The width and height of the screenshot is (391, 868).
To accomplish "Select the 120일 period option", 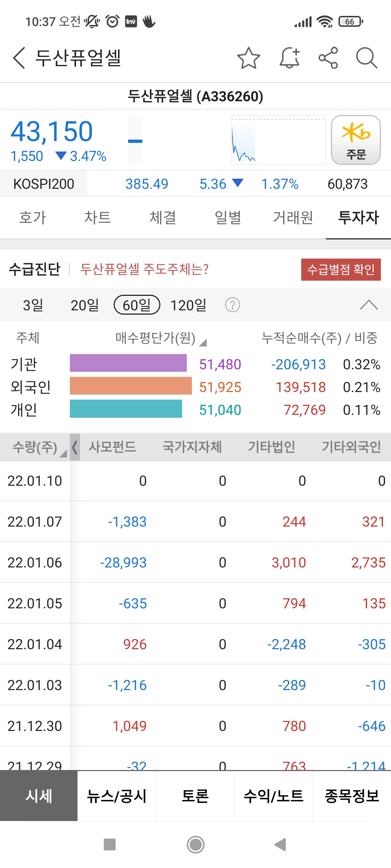I will (188, 305).
